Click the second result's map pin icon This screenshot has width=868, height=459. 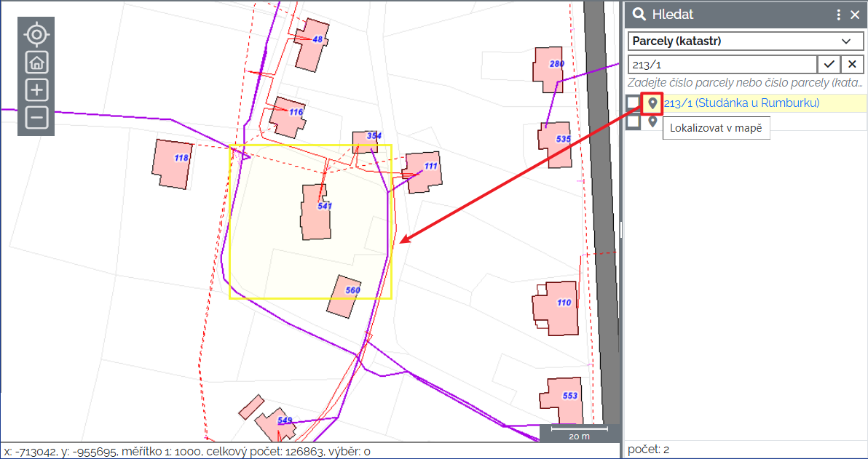(x=652, y=121)
